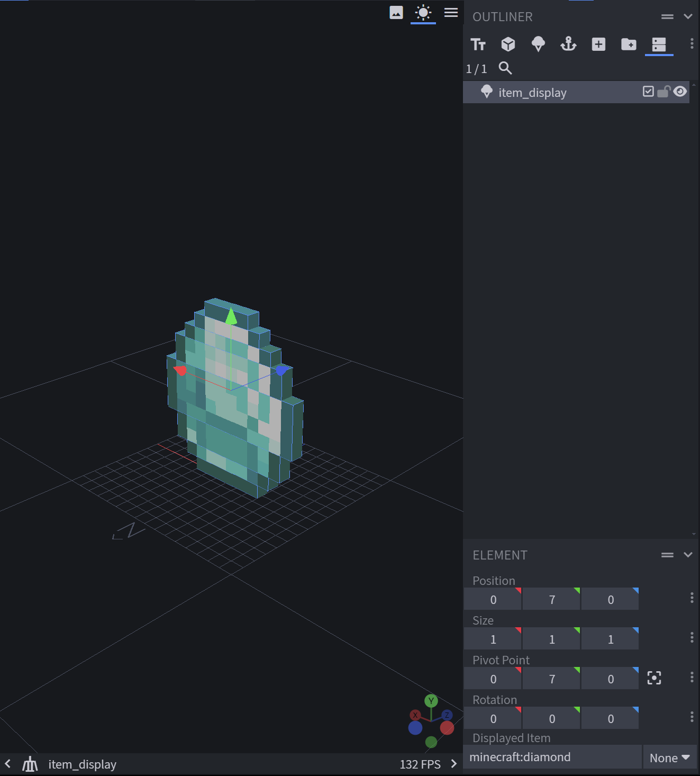Toggle export checkbox on item_display
This screenshot has width=700, height=776.
(x=648, y=91)
